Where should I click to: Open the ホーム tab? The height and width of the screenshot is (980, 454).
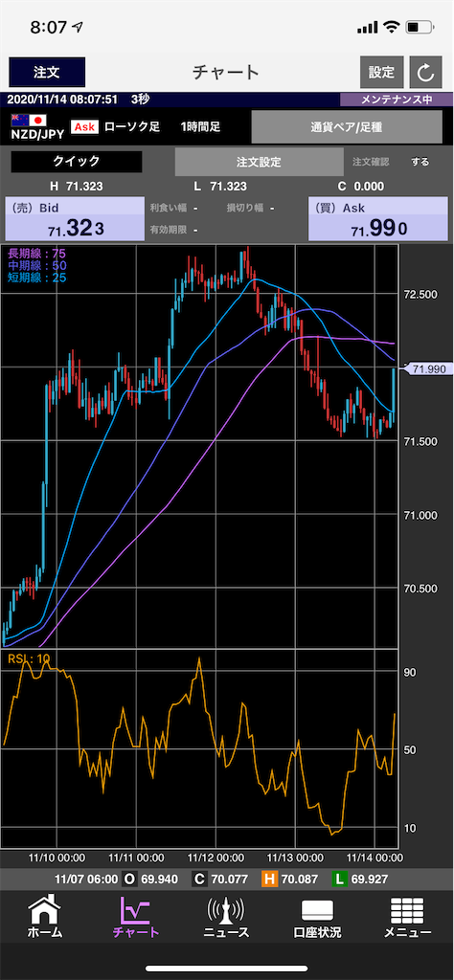tap(45, 918)
